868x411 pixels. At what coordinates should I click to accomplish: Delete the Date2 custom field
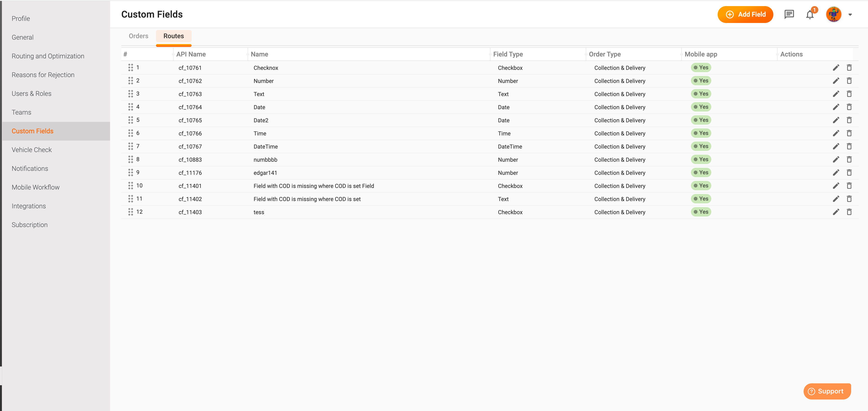coord(849,120)
